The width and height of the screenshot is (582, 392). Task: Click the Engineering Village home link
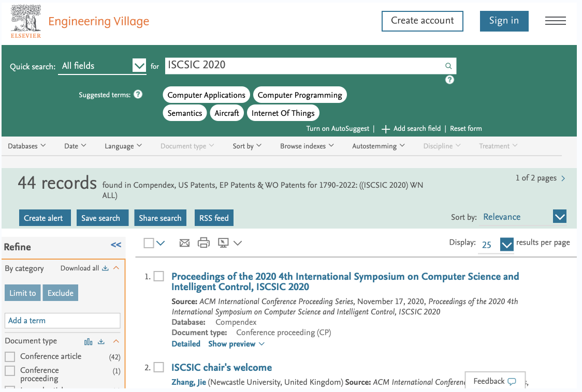tap(99, 21)
